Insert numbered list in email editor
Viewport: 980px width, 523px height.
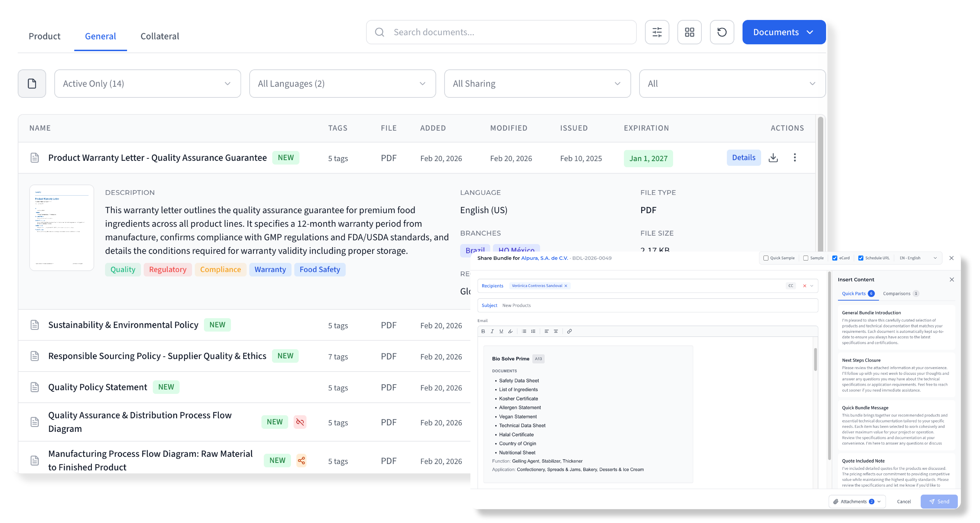(x=533, y=331)
